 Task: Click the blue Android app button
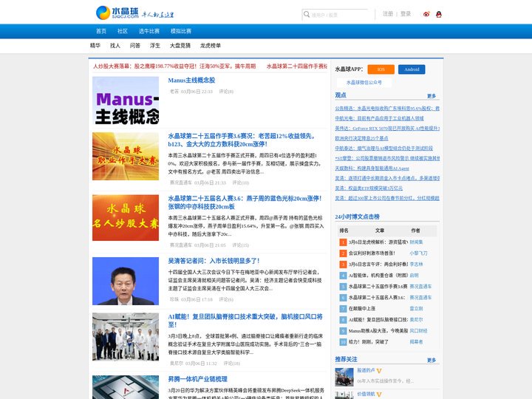click(x=412, y=69)
